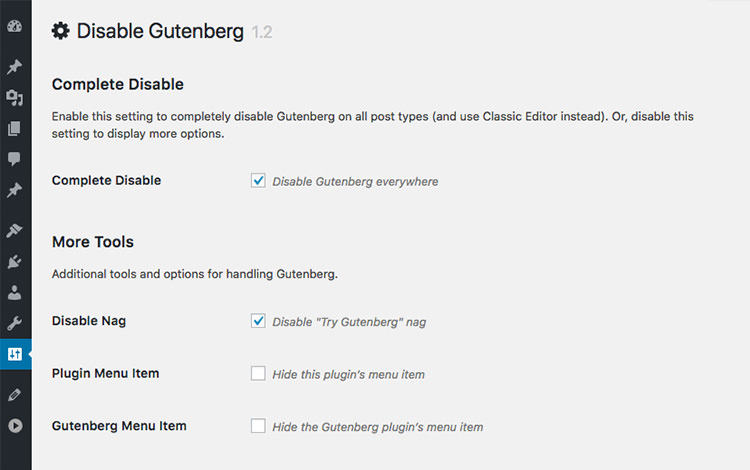Open Posts via the top pin icon
The width and height of the screenshot is (750, 470).
point(15,67)
